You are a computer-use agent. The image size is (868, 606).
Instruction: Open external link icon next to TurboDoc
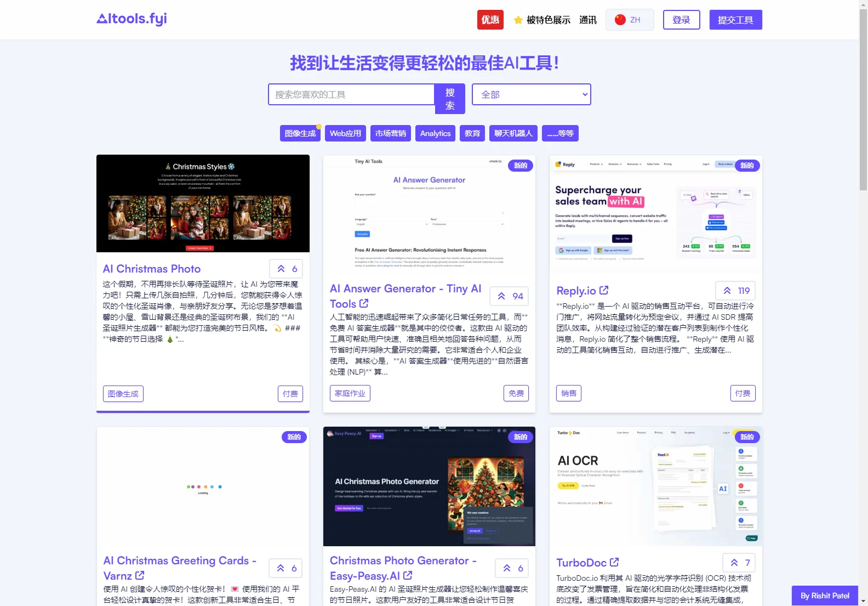pyautogui.click(x=614, y=562)
